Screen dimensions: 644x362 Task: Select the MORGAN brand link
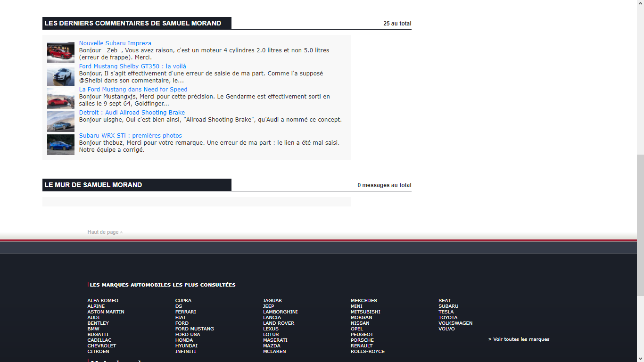[x=362, y=318]
